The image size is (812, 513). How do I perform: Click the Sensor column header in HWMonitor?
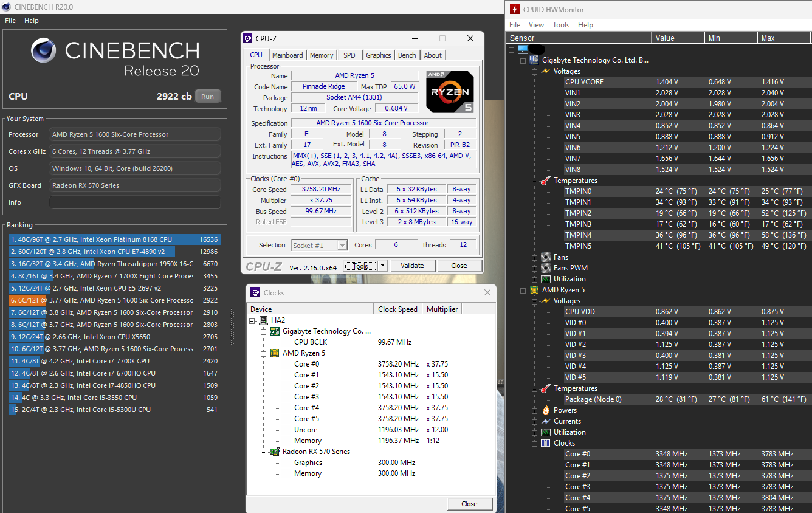click(579, 38)
